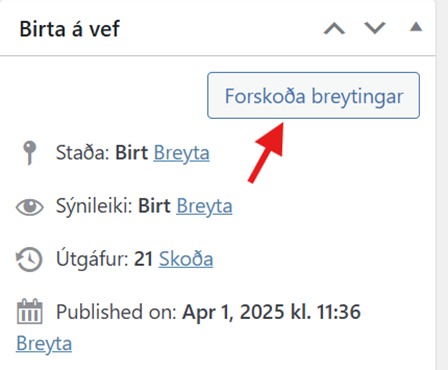Click the Published on label text
448x370 pixels.
coord(116,312)
